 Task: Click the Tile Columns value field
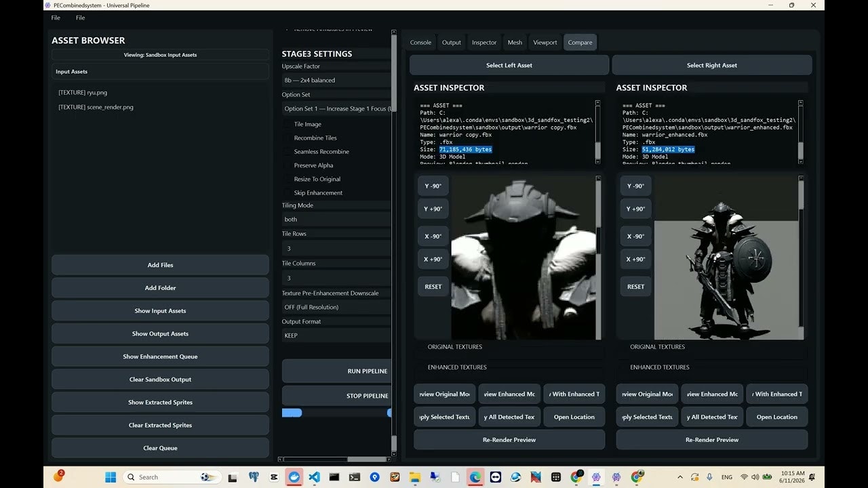point(336,278)
